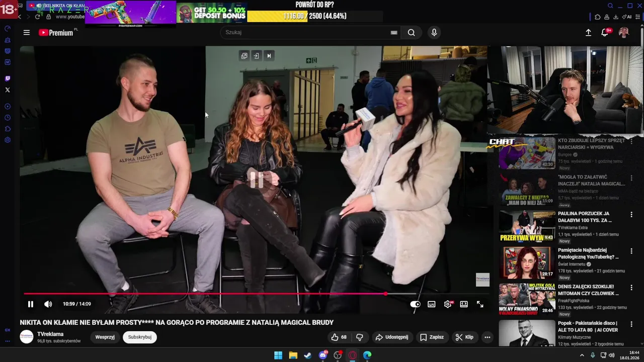Open Microsoft Edge from taskbar

tap(367, 355)
